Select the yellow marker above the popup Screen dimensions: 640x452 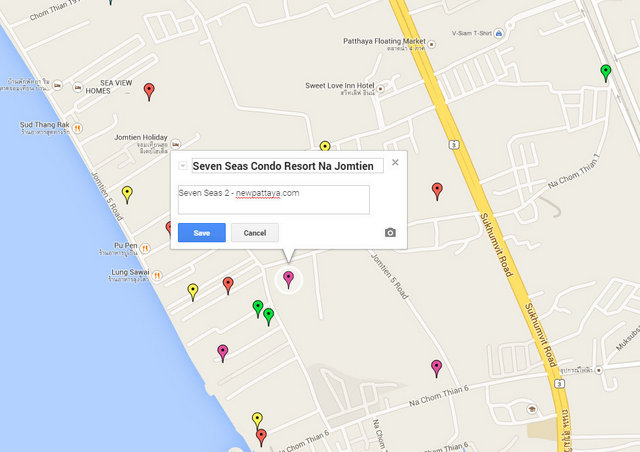point(325,146)
